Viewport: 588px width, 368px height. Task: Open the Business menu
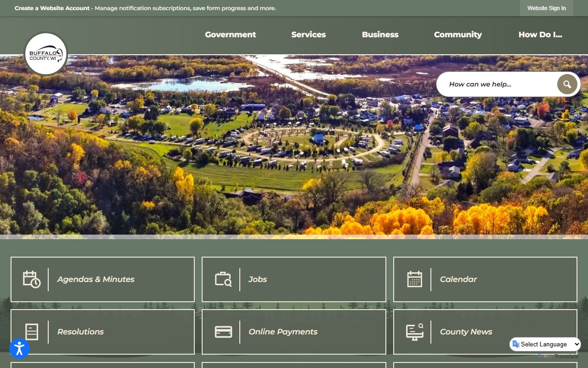380,34
